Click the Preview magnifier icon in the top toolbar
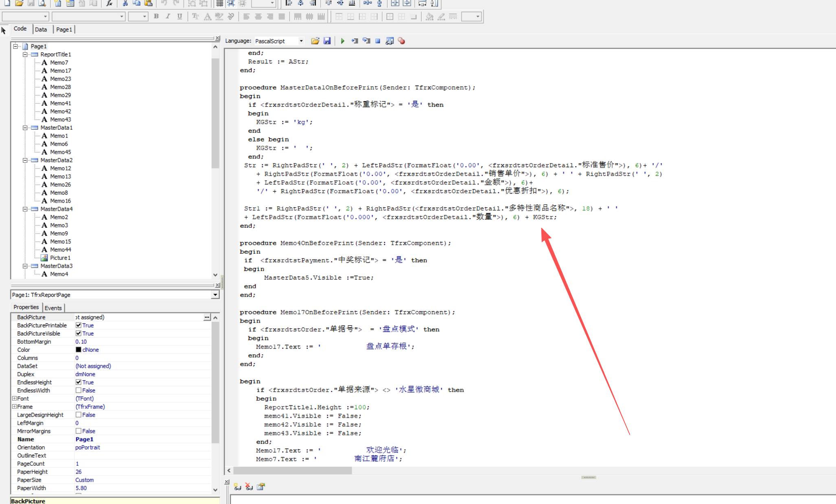 click(42, 3)
